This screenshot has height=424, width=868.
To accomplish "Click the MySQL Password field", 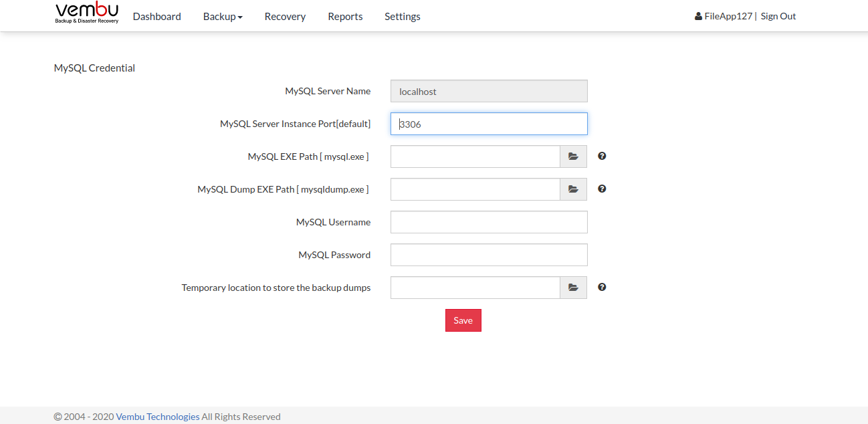I will [489, 255].
